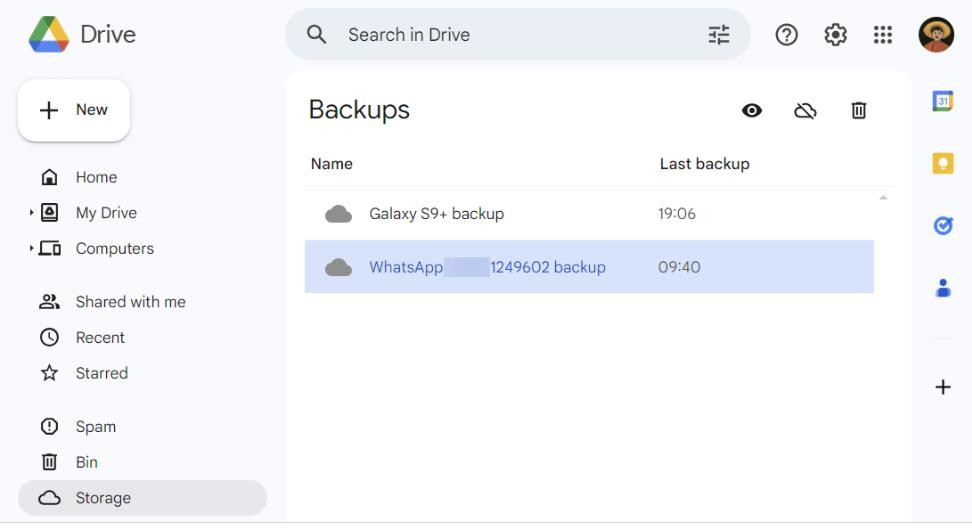This screenshot has height=528, width=972.
Task: Preview the selected backup with eye icon
Action: pyautogui.click(x=752, y=111)
